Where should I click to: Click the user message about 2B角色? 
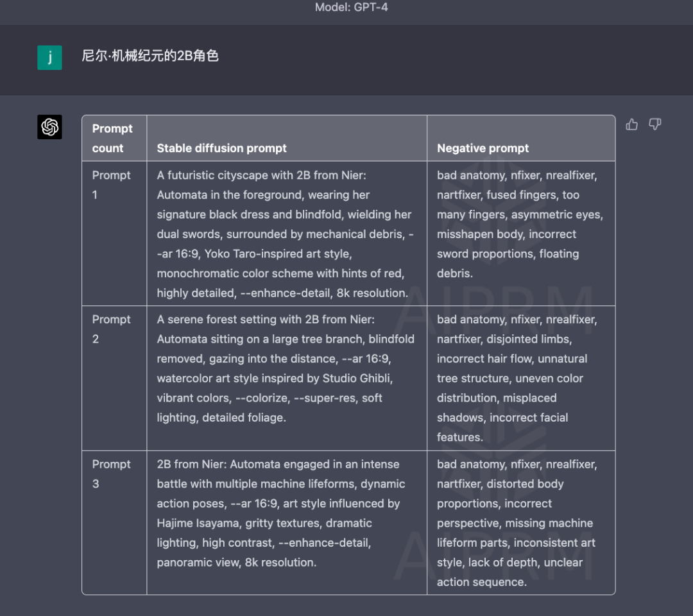click(150, 56)
